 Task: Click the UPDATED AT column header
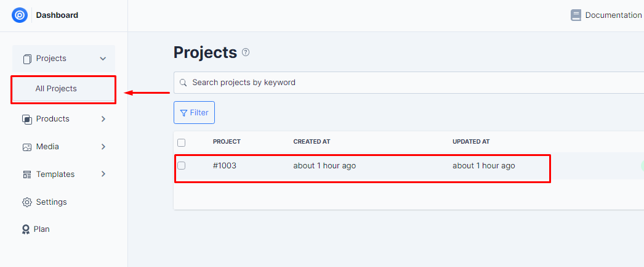(x=471, y=142)
